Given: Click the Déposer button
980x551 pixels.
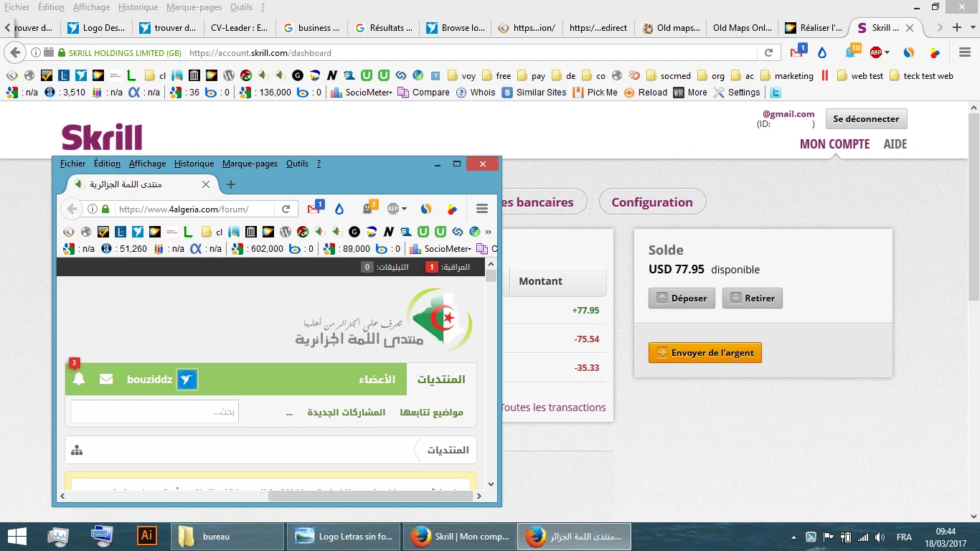Looking at the screenshot, I should coord(682,298).
